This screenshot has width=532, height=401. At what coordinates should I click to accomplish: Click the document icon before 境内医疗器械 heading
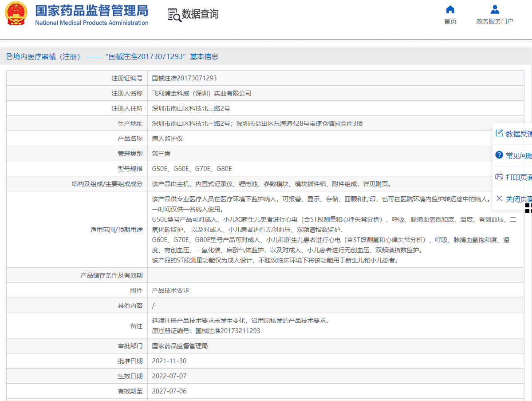click(9, 56)
